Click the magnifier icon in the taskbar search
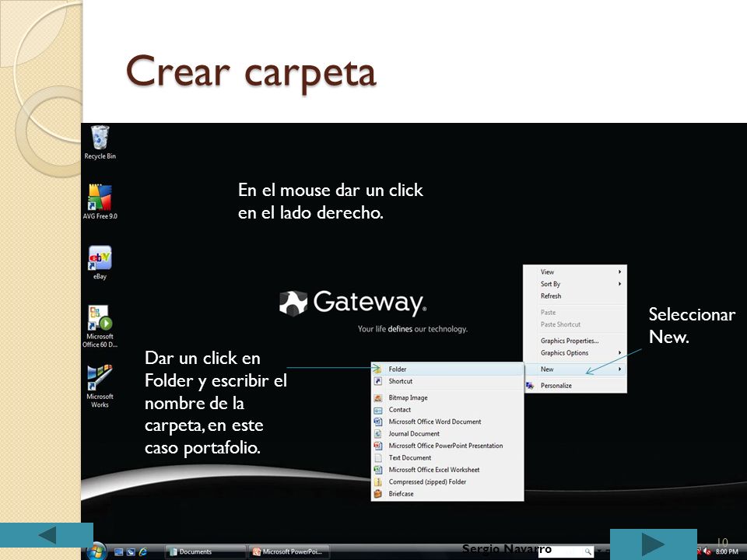 click(x=588, y=551)
